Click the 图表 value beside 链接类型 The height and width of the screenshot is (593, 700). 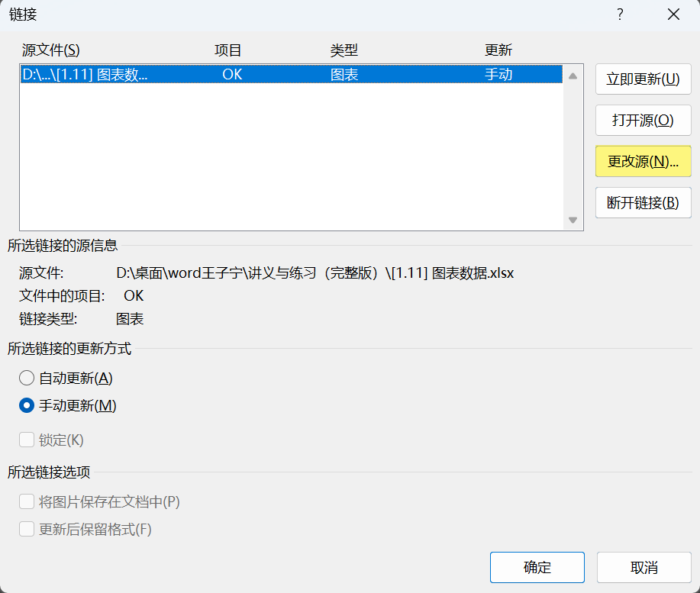[x=130, y=319]
